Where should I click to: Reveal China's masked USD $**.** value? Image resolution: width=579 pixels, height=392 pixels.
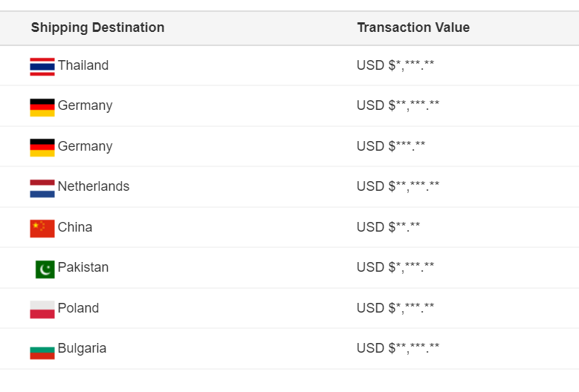coord(388,226)
